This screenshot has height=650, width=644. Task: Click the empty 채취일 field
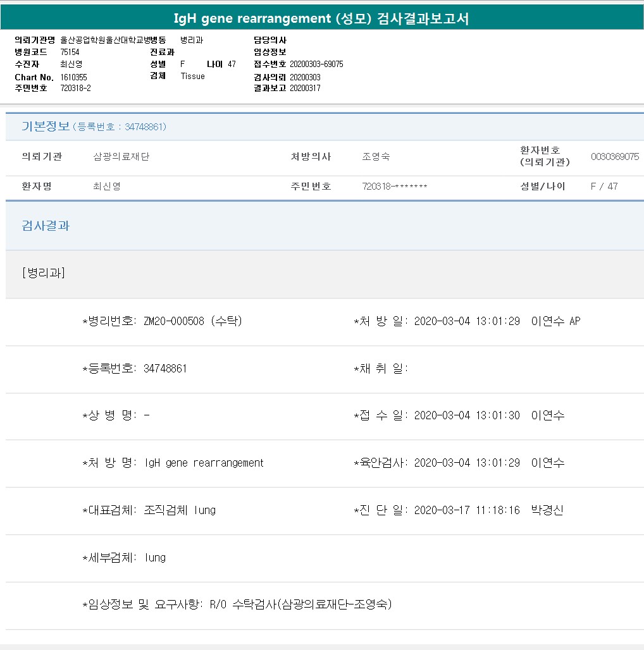(443, 369)
